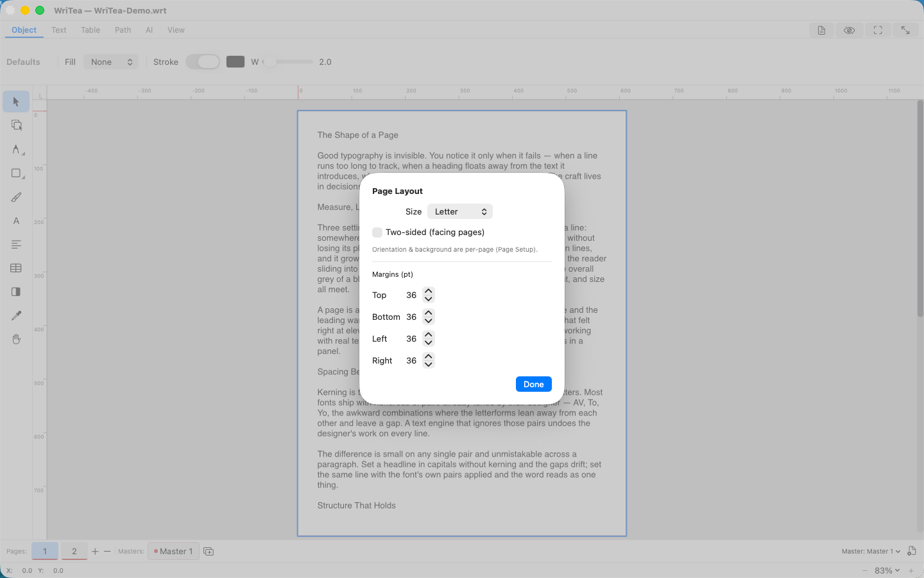Zoom out with the minus icon by 83%
Viewport: 924px width, 578px height.
(x=865, y=570)
